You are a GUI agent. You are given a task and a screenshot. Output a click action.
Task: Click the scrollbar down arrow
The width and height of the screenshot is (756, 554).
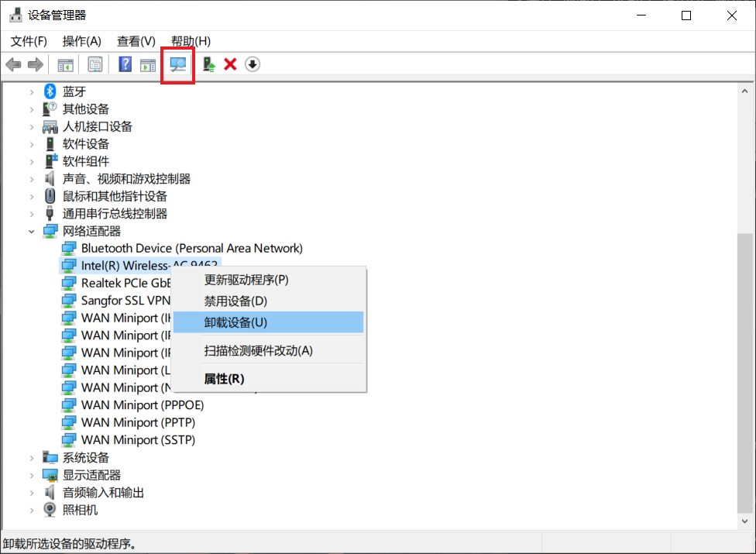tap(745, 521)
